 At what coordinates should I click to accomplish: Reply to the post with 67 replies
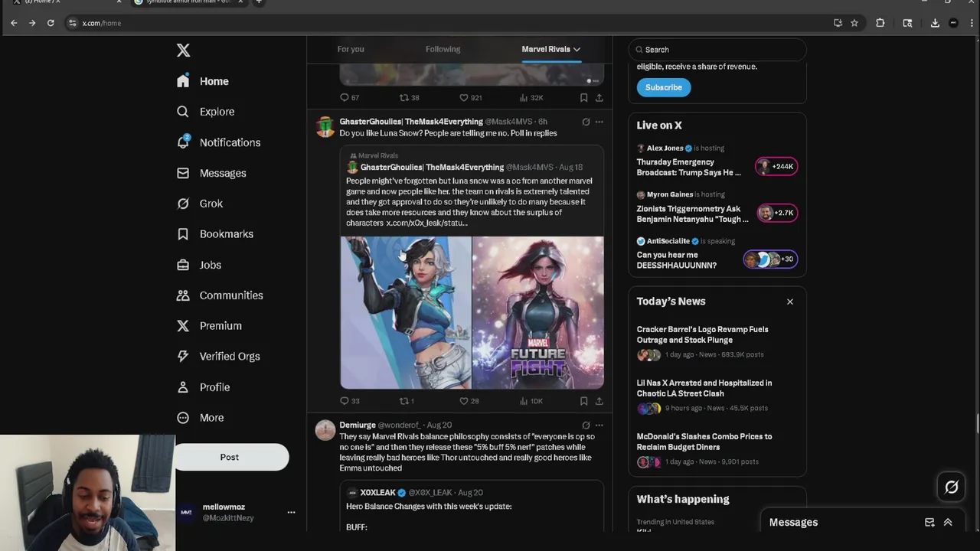point(349,98)
